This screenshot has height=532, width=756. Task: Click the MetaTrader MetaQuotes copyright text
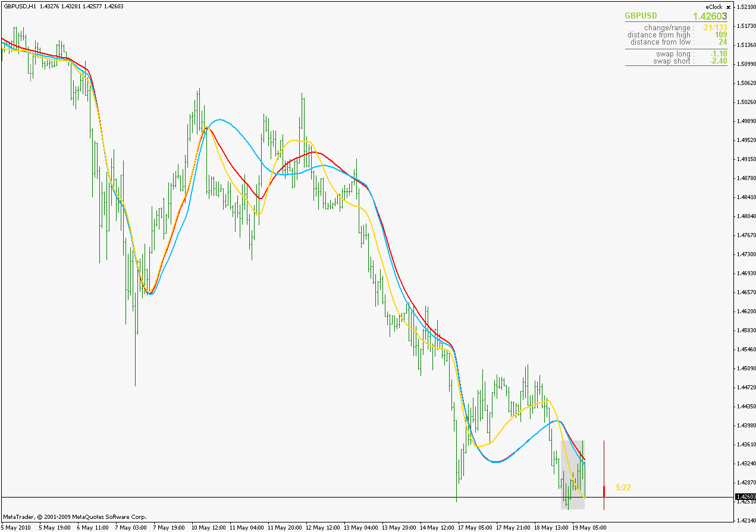(x=75, y=517)
